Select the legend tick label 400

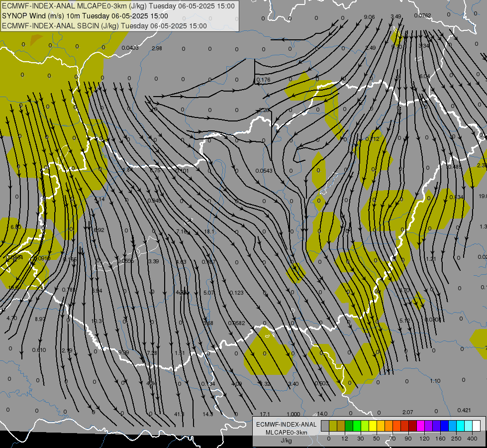[472, 439]
